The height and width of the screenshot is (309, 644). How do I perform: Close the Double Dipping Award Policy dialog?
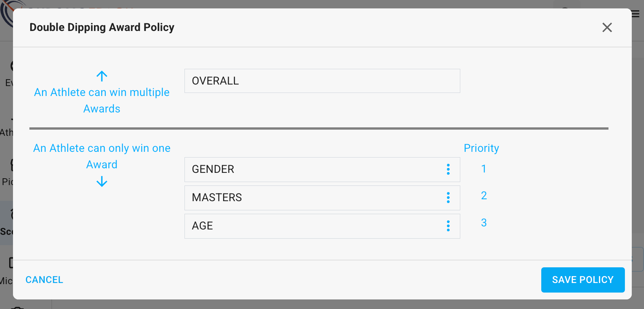pyautogui.click(x=607, y=28)
